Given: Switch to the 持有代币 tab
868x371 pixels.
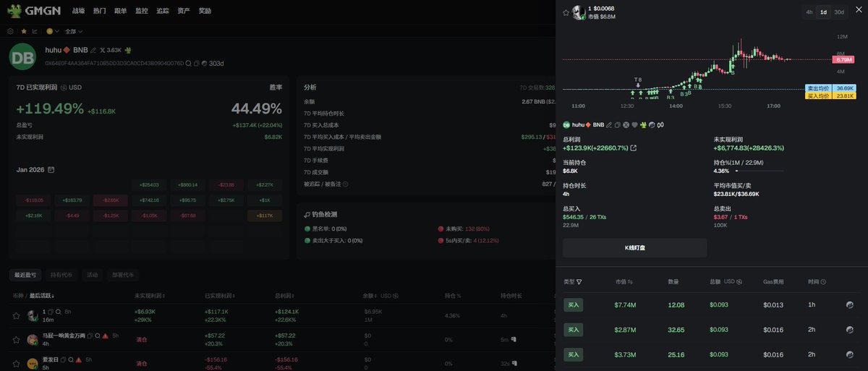Looking at the screenshot, I should 61,275.
